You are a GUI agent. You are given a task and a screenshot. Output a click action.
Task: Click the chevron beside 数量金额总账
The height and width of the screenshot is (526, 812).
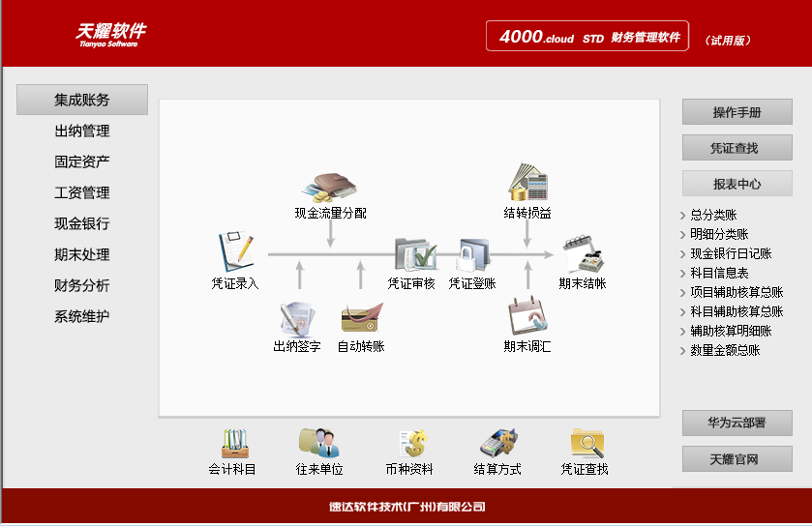point(682,351)
